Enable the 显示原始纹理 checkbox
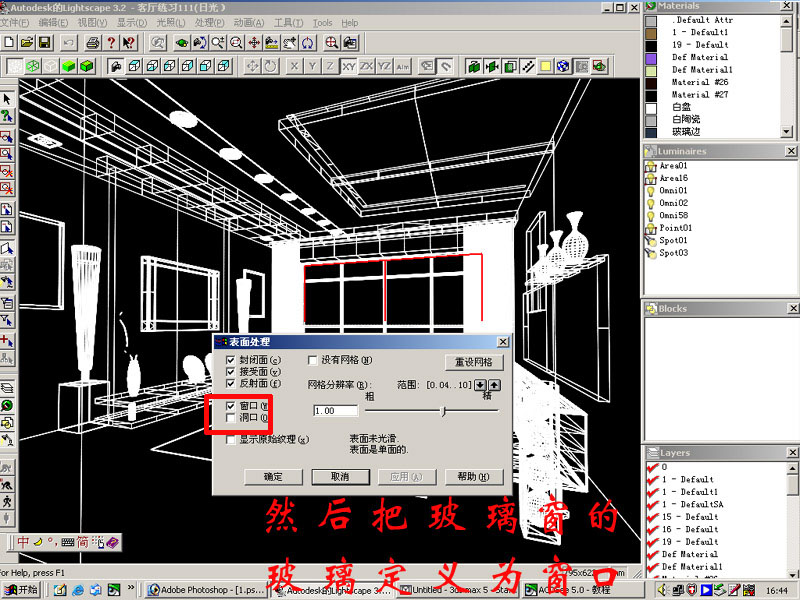The image size is (800, 600). coord(231,439)
